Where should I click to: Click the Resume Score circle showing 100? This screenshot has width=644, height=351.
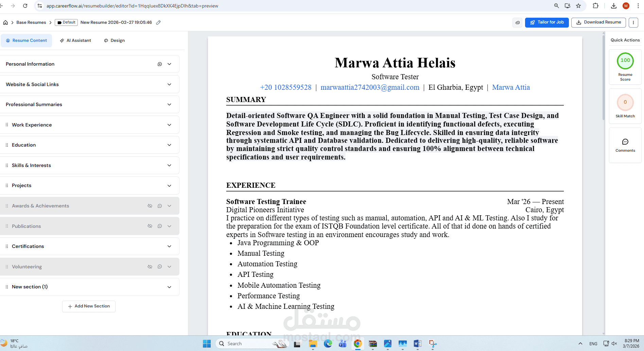click(625, 61)
